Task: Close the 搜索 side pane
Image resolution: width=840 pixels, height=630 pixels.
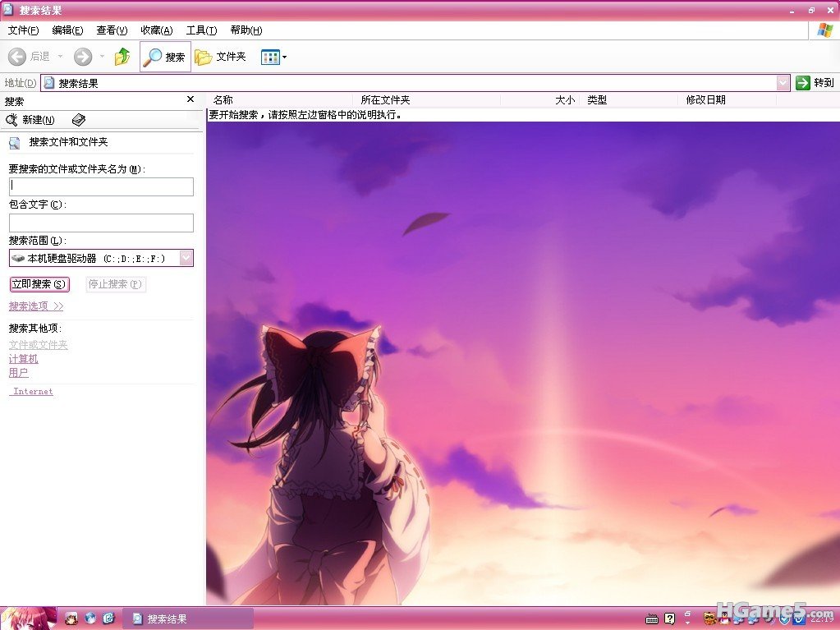Action: pos(190,99)
